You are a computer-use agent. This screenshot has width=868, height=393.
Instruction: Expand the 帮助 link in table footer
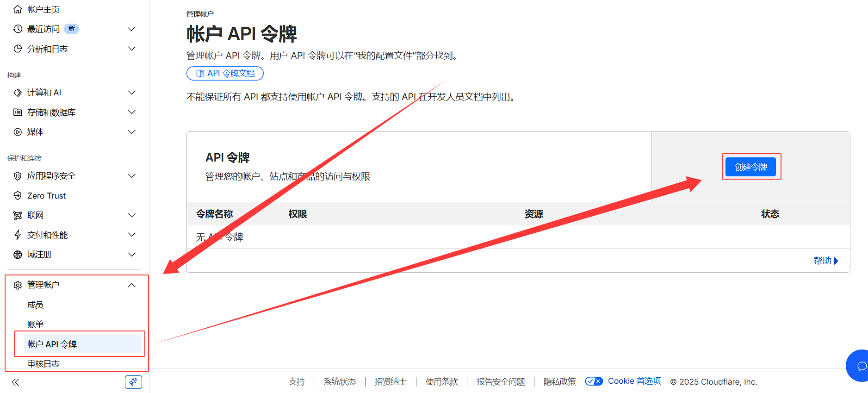pyautogui.click(x=825, y=261)
